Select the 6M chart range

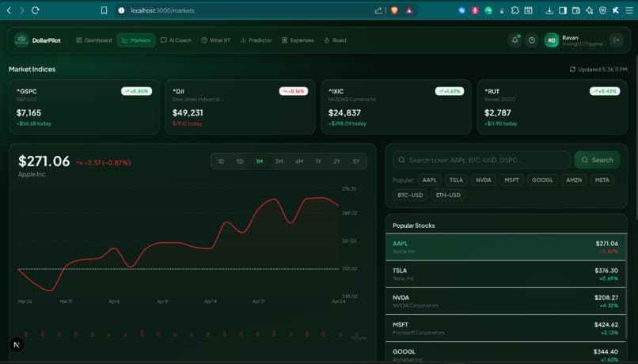tap(299, 161)
